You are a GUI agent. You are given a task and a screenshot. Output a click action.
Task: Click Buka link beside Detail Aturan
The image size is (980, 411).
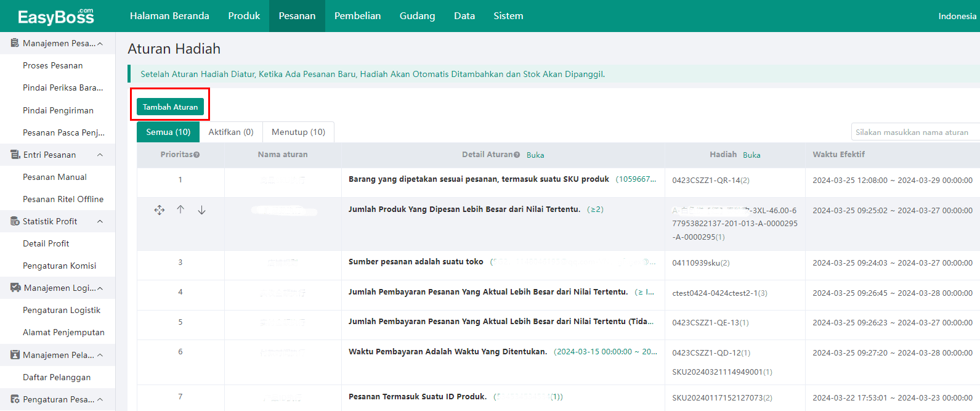(x=535, y=155)
